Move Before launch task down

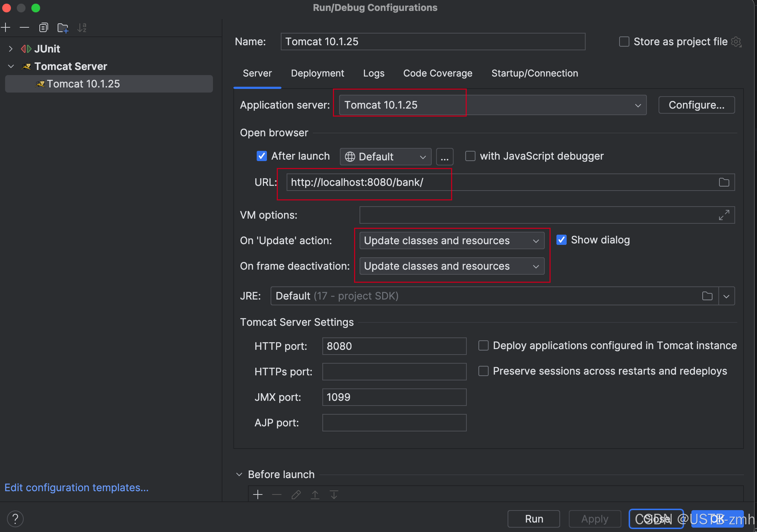(x=334, y=495)
